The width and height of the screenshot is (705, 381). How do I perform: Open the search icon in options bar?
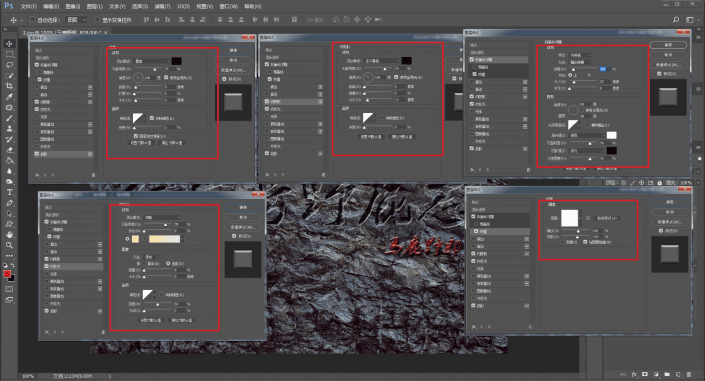tap(676, 20)
